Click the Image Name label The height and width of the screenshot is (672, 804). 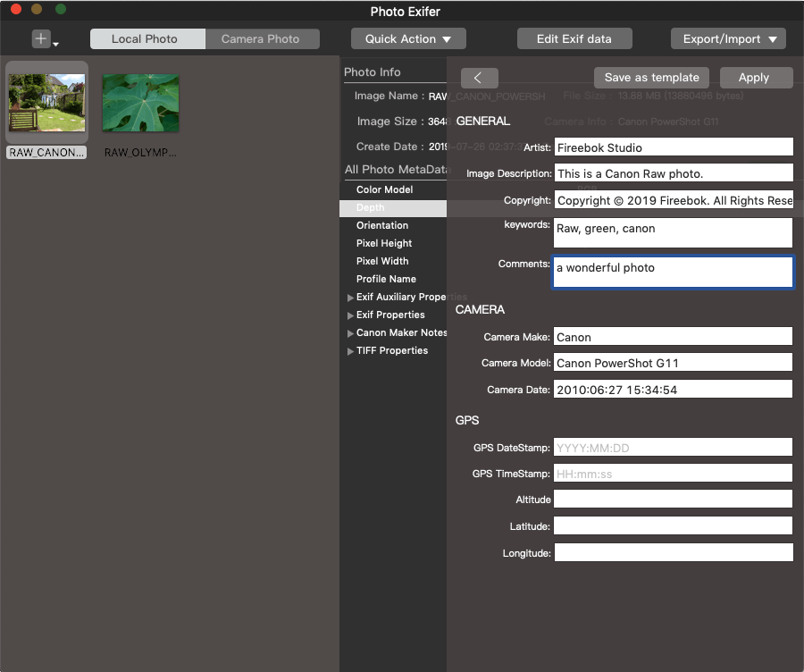[x=389, y=96]
